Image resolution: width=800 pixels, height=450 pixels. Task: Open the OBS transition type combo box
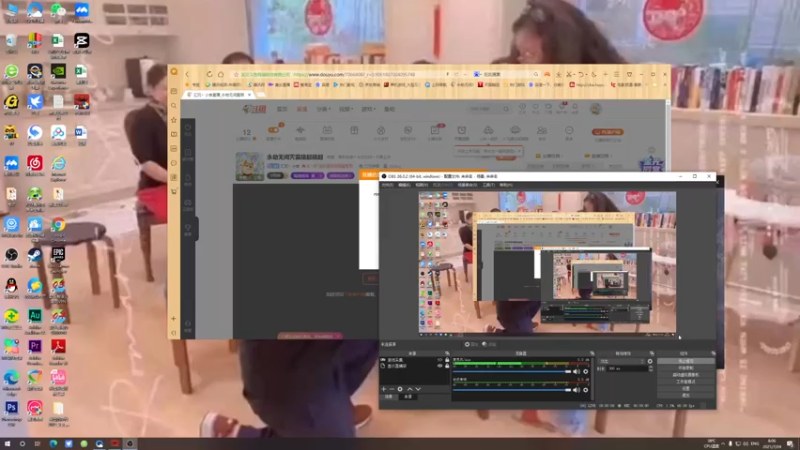pyautogui.click(x=623, y=361)
